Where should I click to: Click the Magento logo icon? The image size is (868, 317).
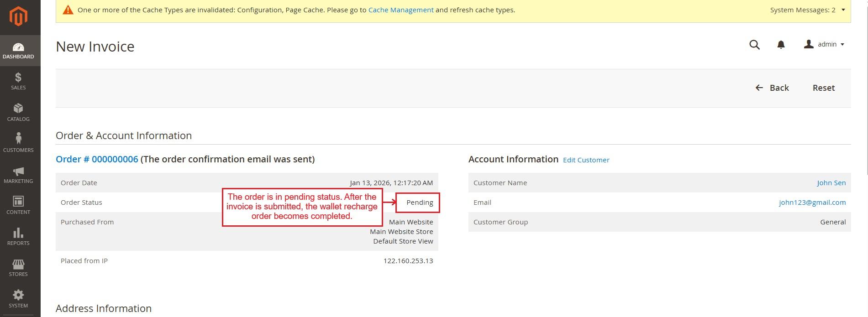tap(19, 17)
